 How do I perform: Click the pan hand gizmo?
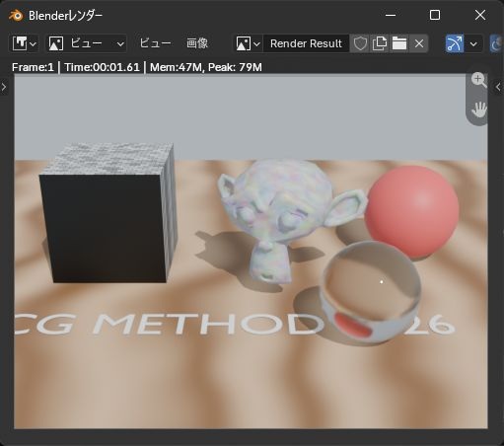478,110
